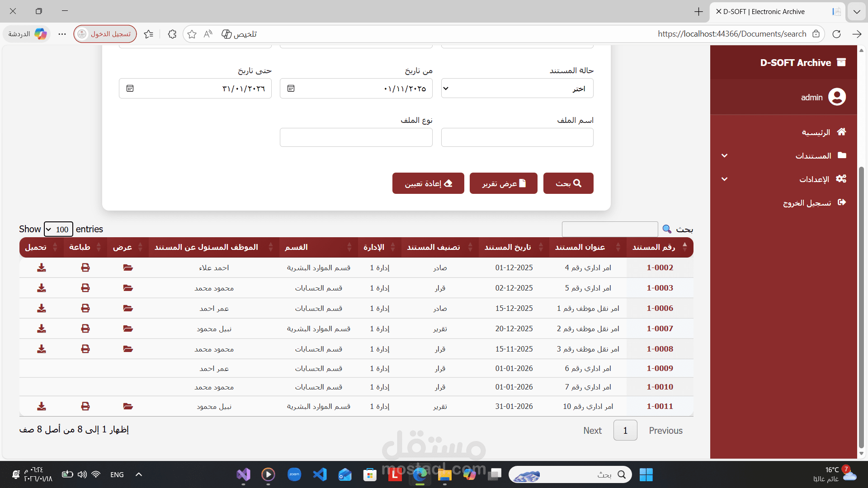Viewport: 868px width, 488px height.
Task: Open document 1-0006 with its folder icon
Action: click(x=128, y=308)
